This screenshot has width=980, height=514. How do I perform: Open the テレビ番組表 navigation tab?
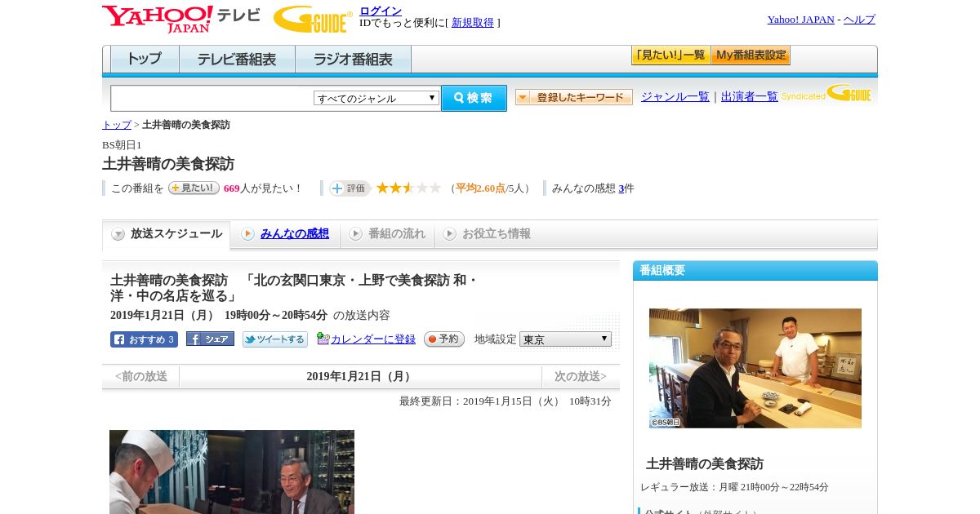click(x=237, y=60)
